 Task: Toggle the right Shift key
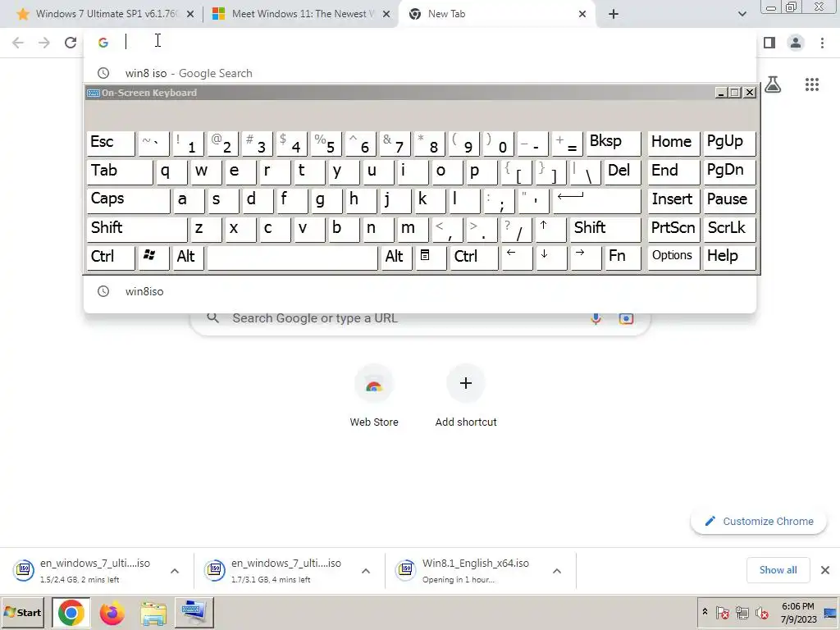click(x=605, y=229)
